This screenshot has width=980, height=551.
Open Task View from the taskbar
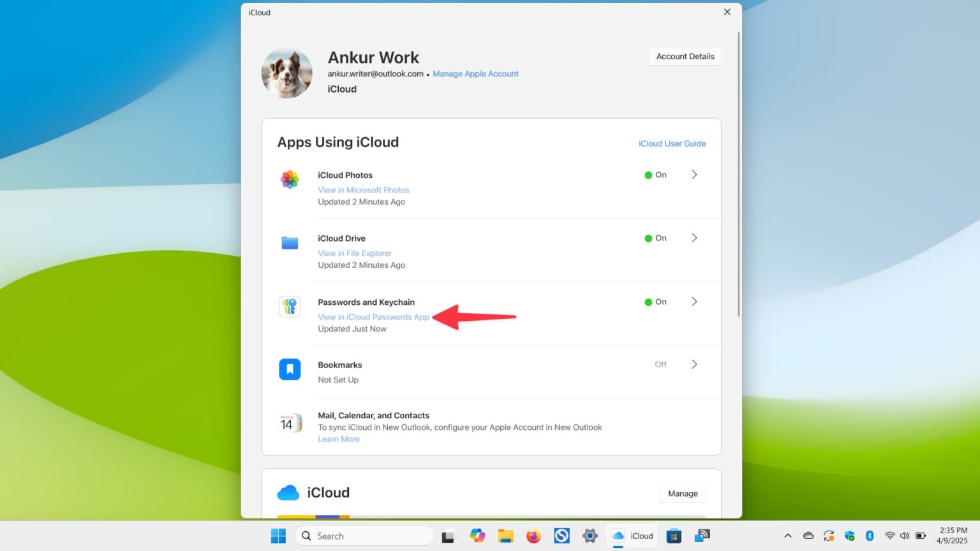[448, 536]
